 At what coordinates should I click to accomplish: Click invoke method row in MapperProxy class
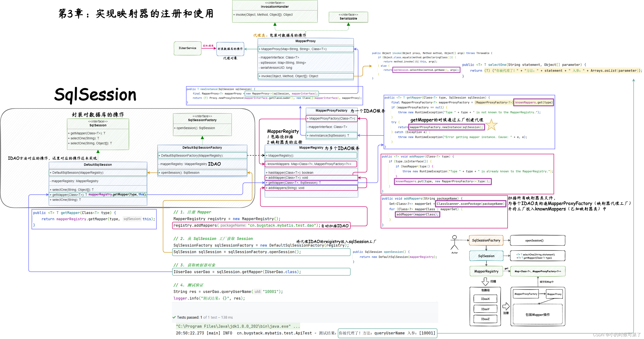click(306, 76)
